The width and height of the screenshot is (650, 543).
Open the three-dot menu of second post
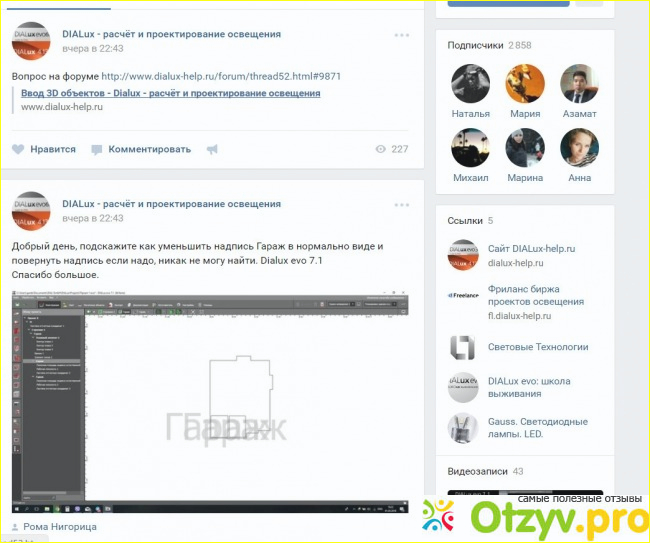[401, 204]
